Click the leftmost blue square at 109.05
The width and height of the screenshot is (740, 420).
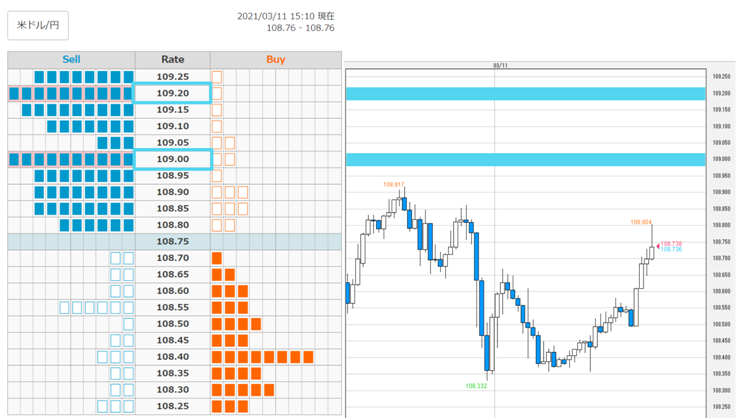click(x=102, y=143)
